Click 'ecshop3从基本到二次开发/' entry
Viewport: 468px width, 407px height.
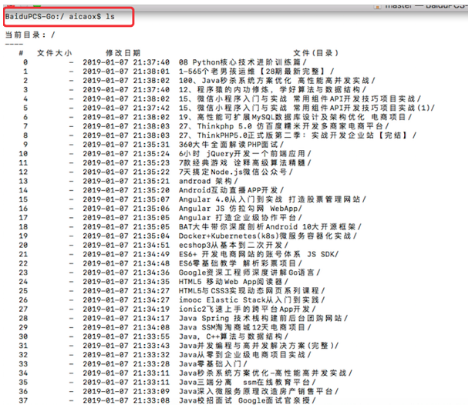pyautogui.click(x=233, y=245)
